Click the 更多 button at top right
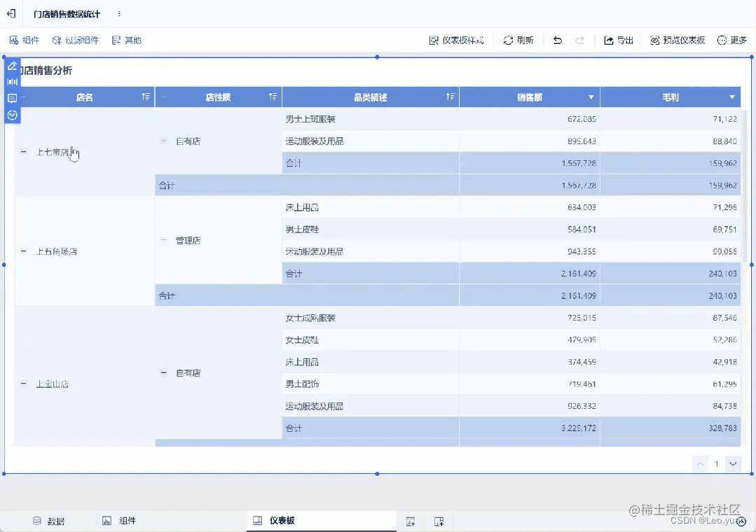Viewport: 756px width, 532px height. pyautogui.click(x=734, y=40)
